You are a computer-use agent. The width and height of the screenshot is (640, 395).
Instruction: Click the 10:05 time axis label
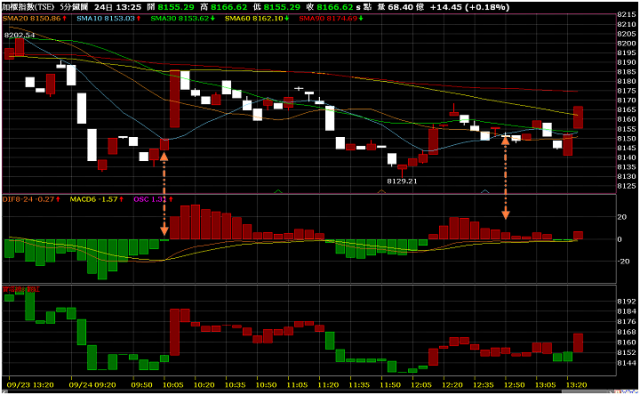173,385
